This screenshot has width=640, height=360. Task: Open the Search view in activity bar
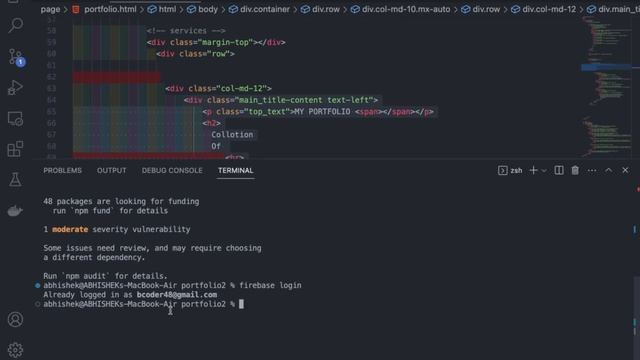(15, 25)
